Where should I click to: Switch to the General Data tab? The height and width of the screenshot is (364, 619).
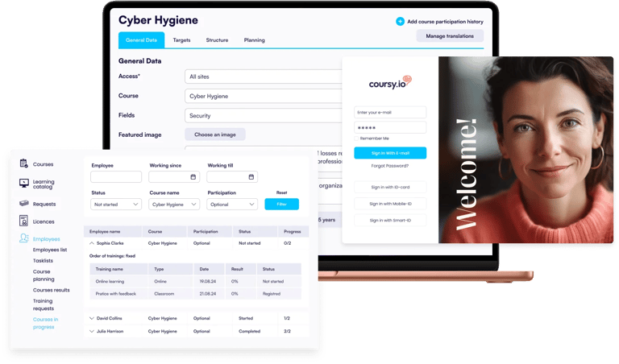(x=141, y=39)
